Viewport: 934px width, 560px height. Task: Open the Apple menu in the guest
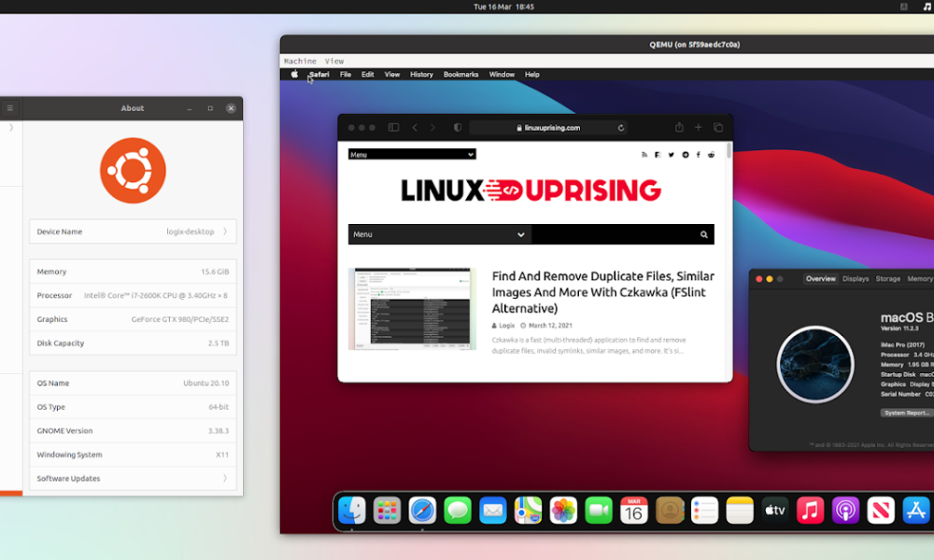(294, 75)
